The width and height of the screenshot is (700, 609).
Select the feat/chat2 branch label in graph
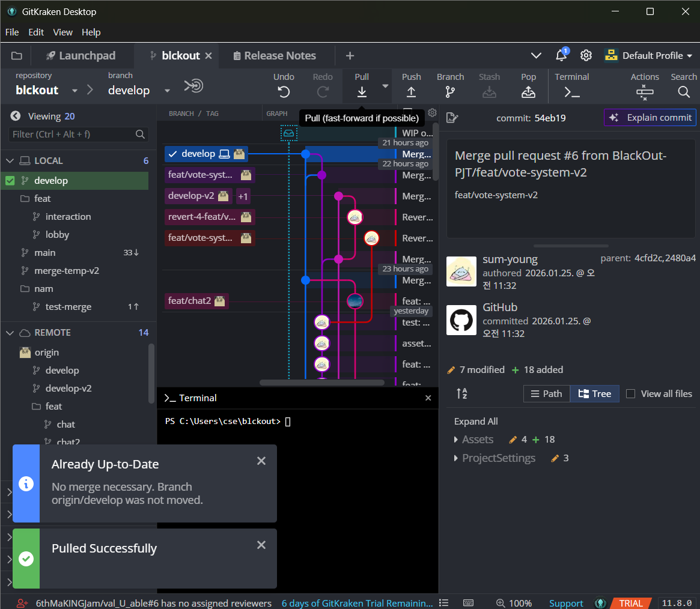196,301
